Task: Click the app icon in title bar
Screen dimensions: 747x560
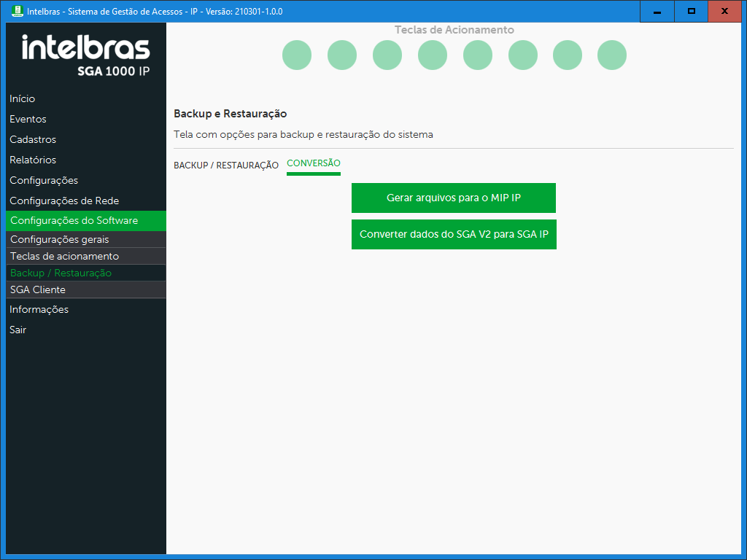Action: [x=18, y=11]
